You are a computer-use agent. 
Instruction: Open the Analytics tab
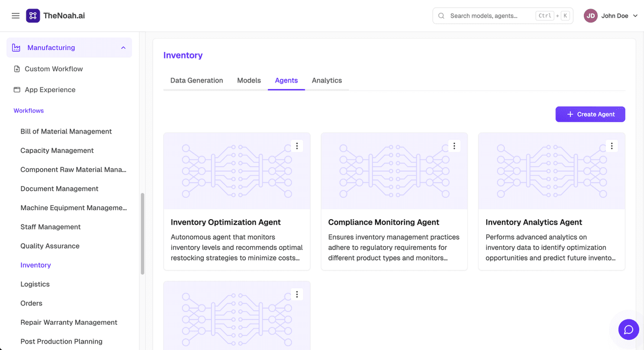coord(327,80)
